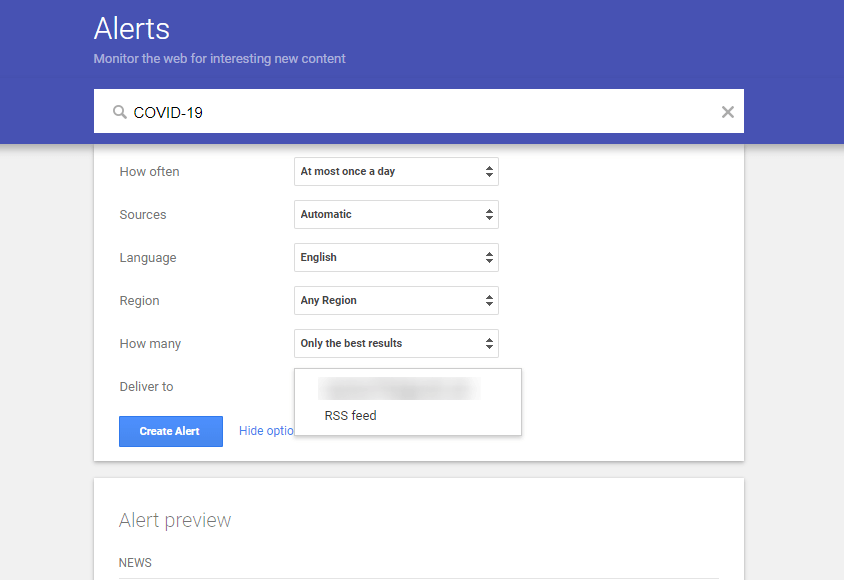
Task: Open the Language selection dropdown
Action: (396, 257)
